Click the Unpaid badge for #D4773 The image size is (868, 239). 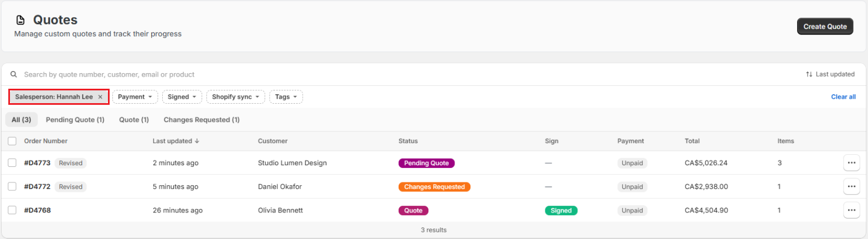(x=632, y=163)
